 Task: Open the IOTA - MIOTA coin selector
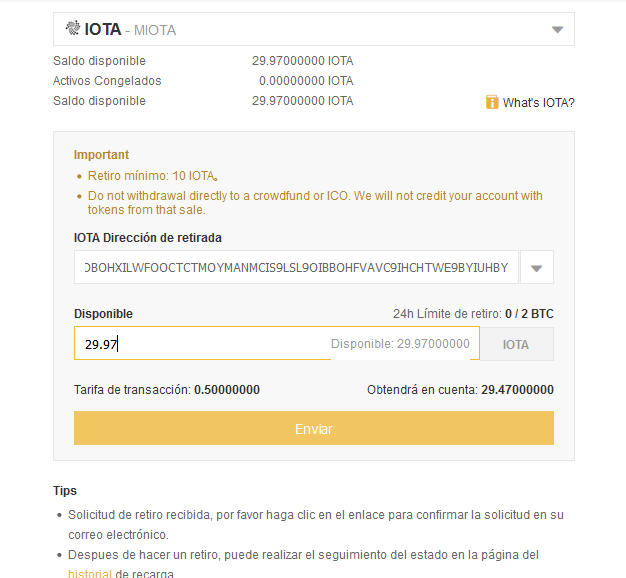(x=300, y=30)
